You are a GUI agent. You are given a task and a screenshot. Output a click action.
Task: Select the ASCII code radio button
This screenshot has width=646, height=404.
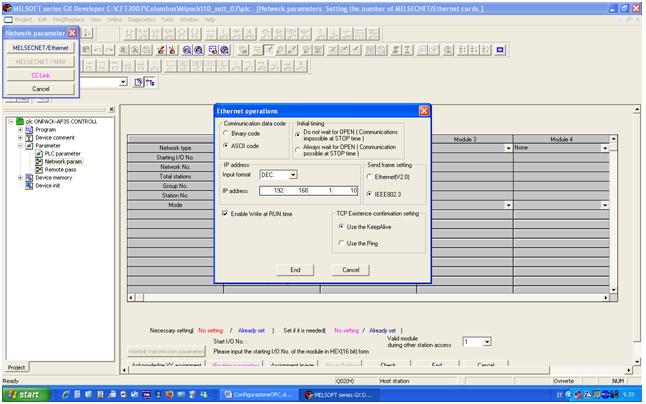point(226,146)
